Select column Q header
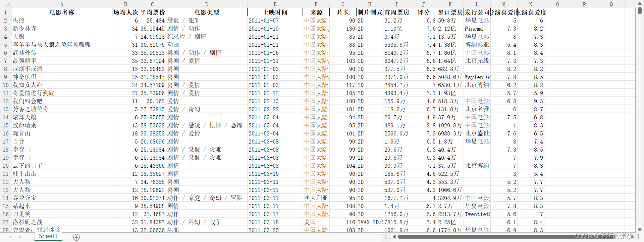644x242 pixels. (x=611, y=4)
